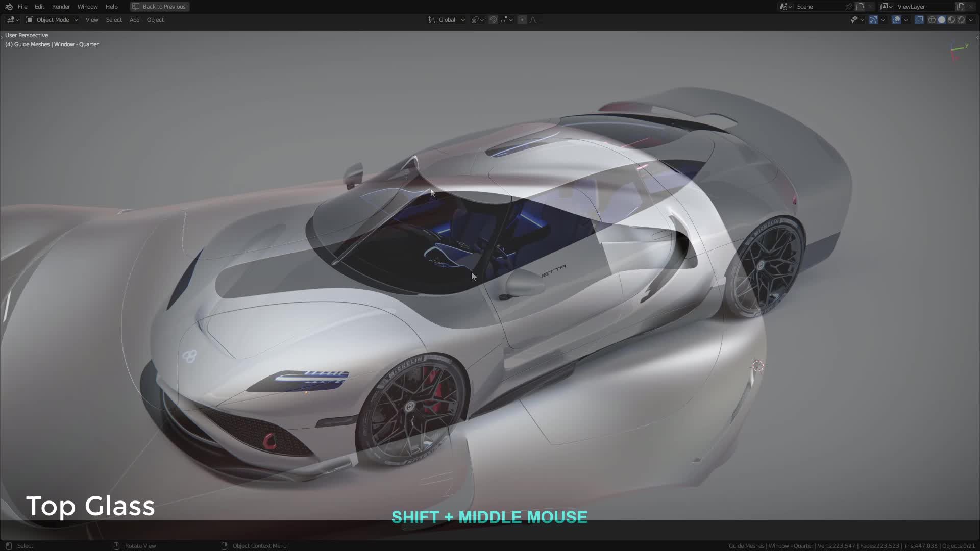
Task: Open the Help menu
Action: [x=111, y=7]
